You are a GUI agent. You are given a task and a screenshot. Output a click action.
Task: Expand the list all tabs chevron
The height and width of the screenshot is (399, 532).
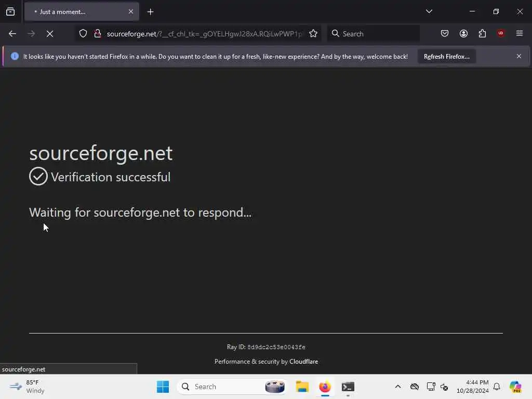coord(429,11)
